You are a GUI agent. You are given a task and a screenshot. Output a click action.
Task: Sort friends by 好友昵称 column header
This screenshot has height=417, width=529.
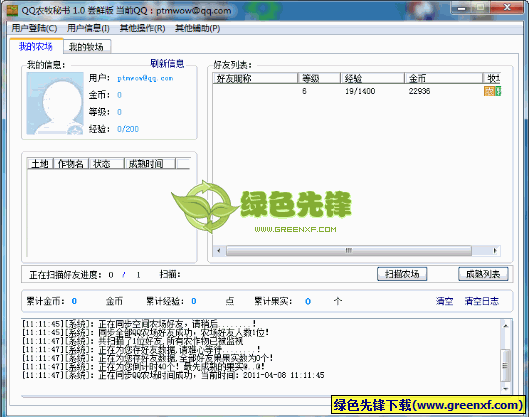(255, 79)
